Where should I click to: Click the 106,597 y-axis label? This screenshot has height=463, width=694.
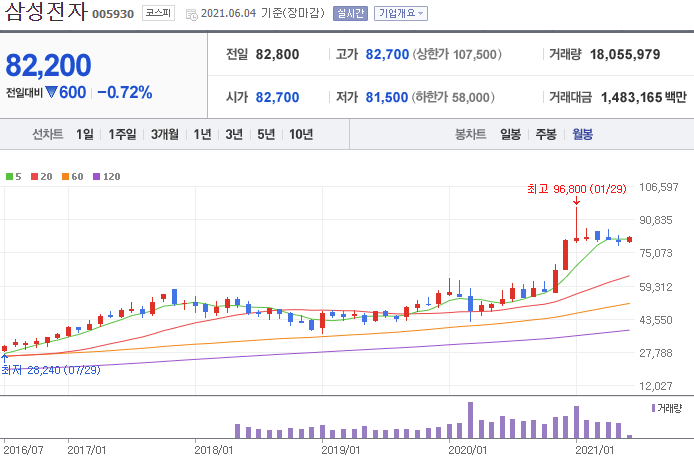click(659, 187)
